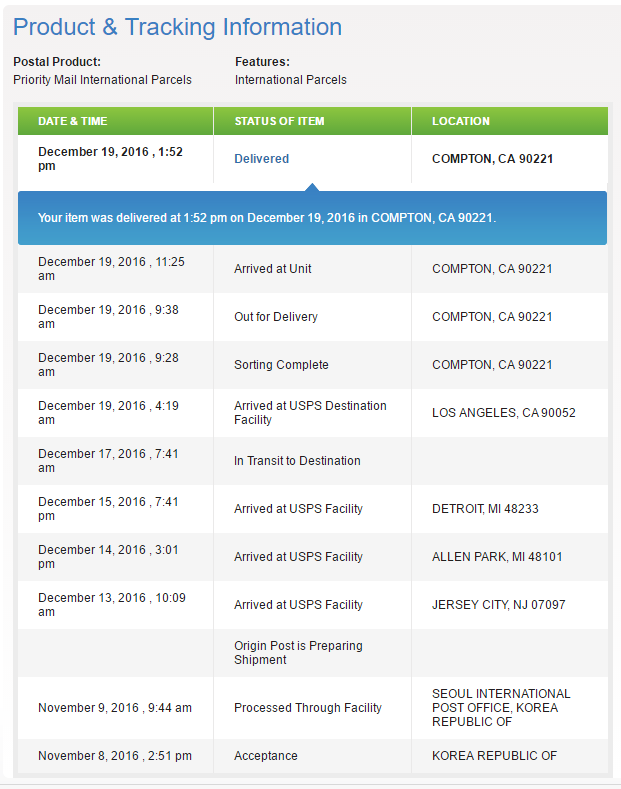
Task: Click the Sorting Complete status text
Action: point(281,365)
